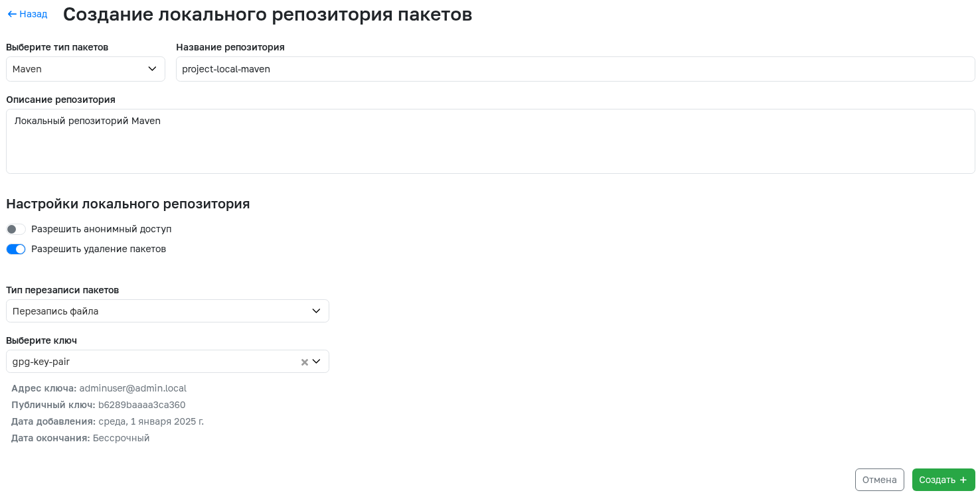Click the Описание репозитория field label

coord(60,100)
